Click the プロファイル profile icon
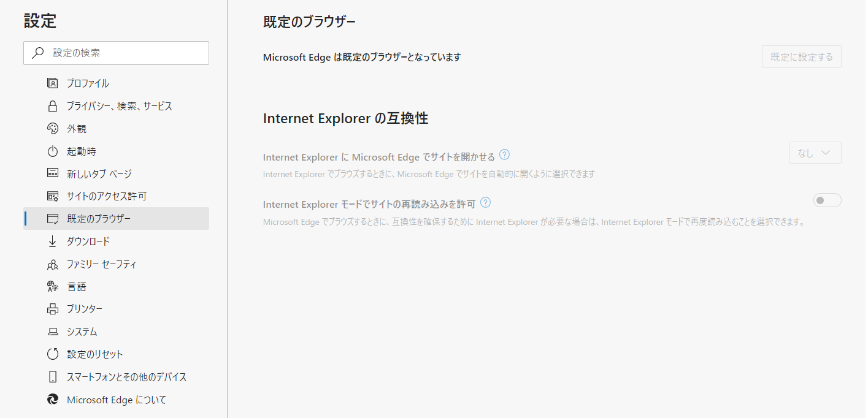The width and height of the screenshot is (868, 418). (x=53, y=83)
